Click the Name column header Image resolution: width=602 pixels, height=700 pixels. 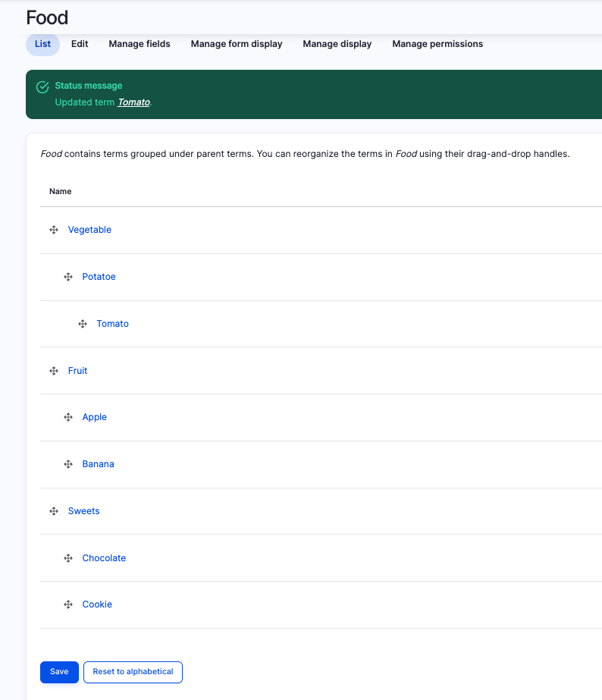[60, 191]
